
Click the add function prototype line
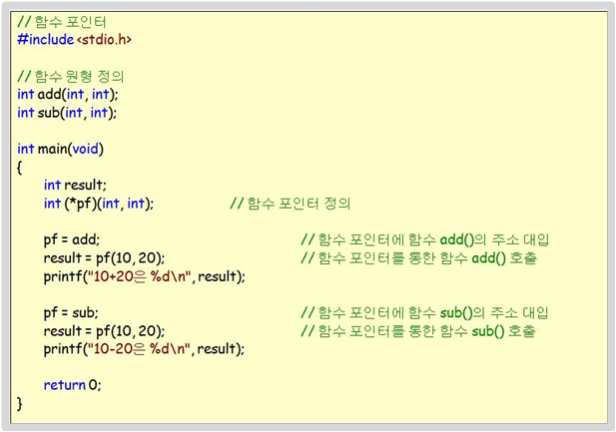tap(68, 95)
